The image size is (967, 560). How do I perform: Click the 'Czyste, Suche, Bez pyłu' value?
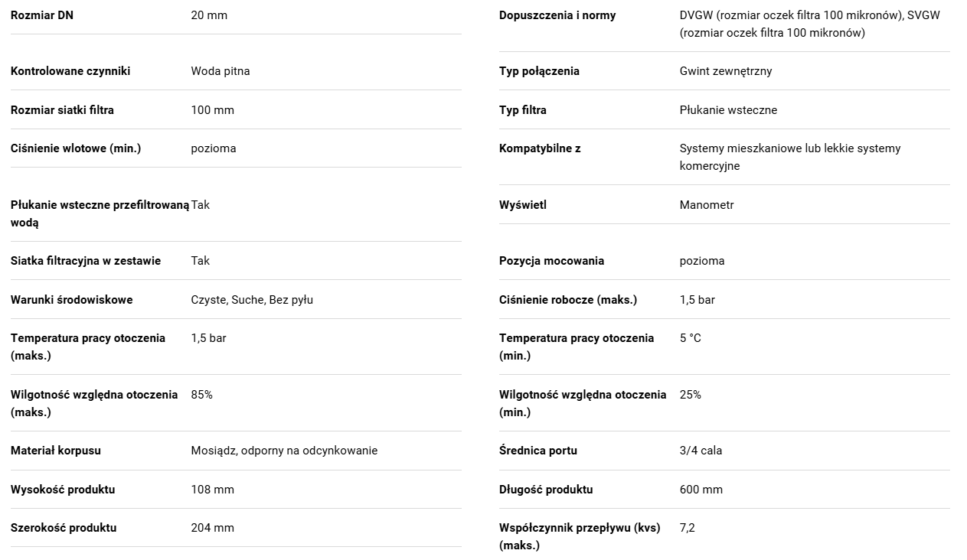252,300
